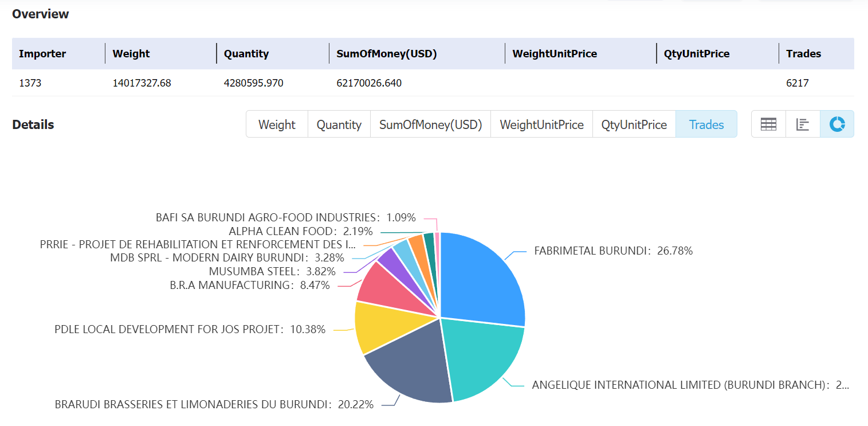Select the SumOfMoney(USD) tab
Viewport: 868px width, 426px height.
click(430, 124)
